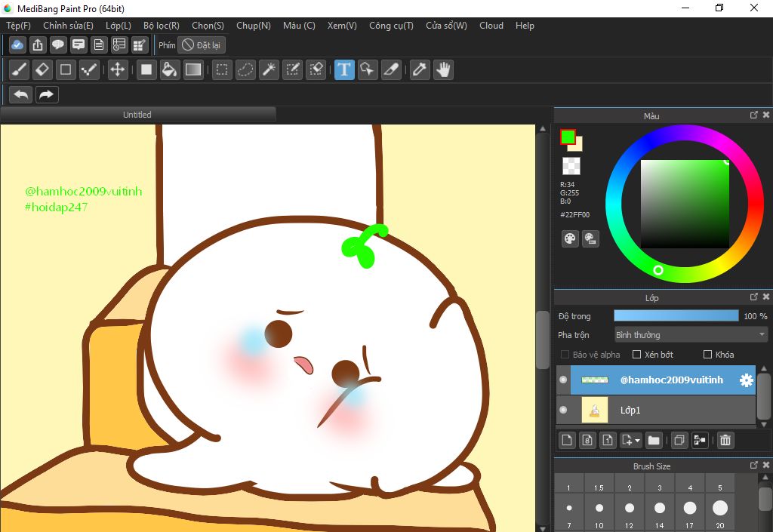Click the export/share upload icon
The width and height of the screenshot is (773, 532).
tap(38, 45)
